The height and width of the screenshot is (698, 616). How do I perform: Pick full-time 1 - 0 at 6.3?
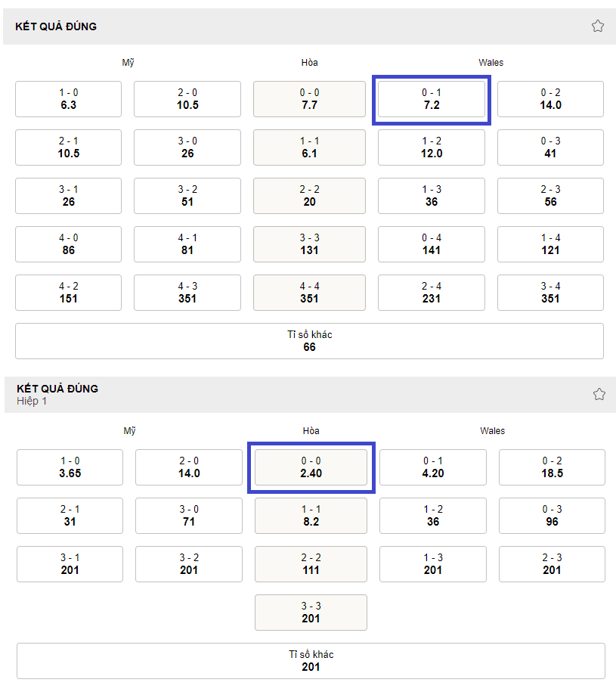pyautogui.click(x=69, y=99)
